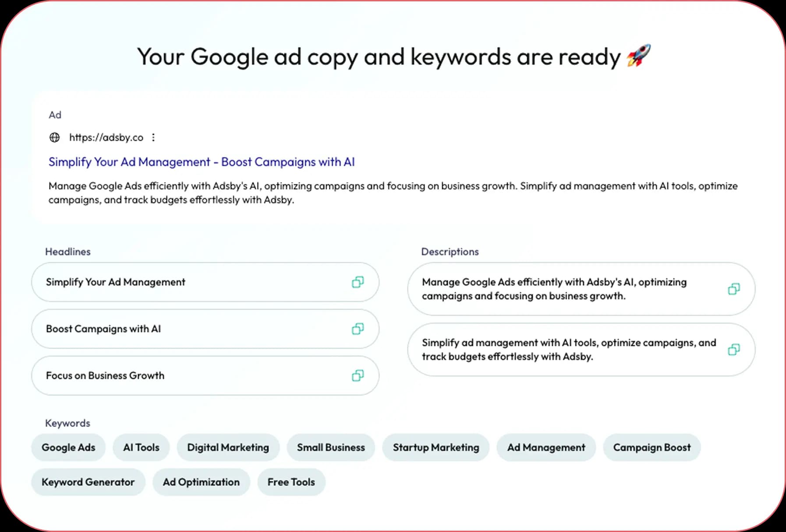Select the 'Google Ads' keyword chip
Image resolution: width=786 pixels, height=532 pixels.
[68, 447]
